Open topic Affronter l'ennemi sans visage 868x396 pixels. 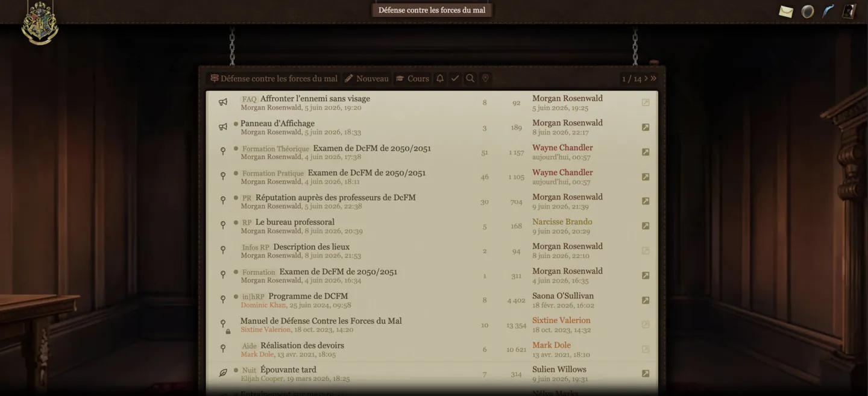[315, 99]
